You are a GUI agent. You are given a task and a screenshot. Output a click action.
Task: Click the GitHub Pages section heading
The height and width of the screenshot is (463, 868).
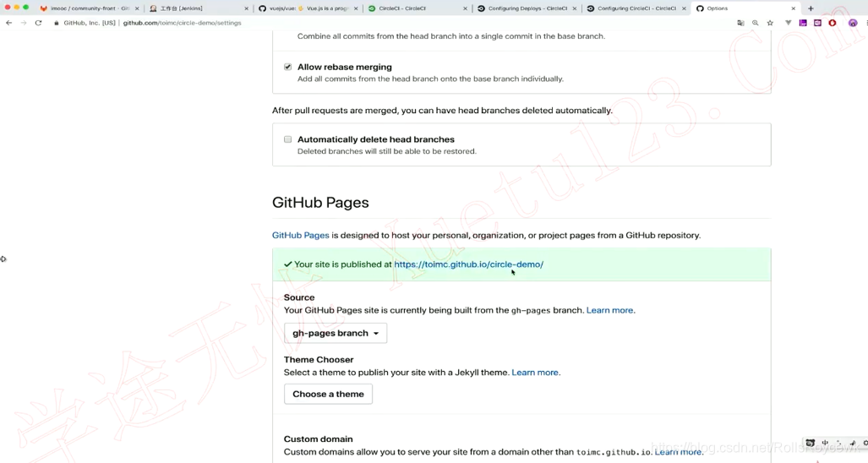pos(320,203)
